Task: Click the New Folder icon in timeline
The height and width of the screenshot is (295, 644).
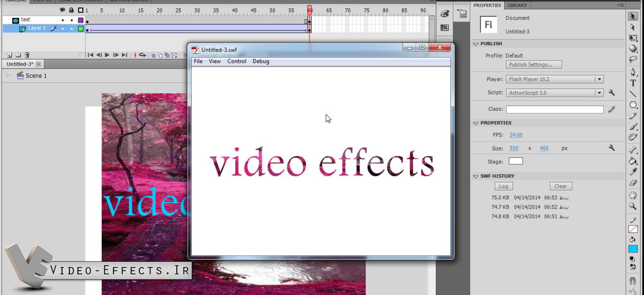Action: pyautogui.click(x=18, y=55)
